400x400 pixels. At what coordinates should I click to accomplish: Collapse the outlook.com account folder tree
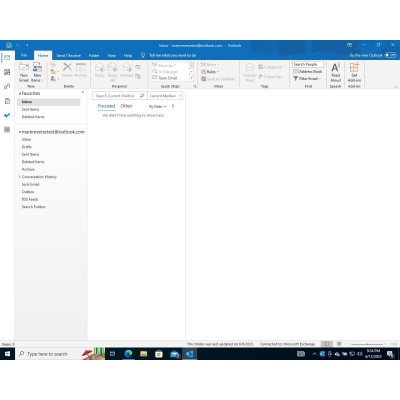pyautogui.click(x=20, y=132)
